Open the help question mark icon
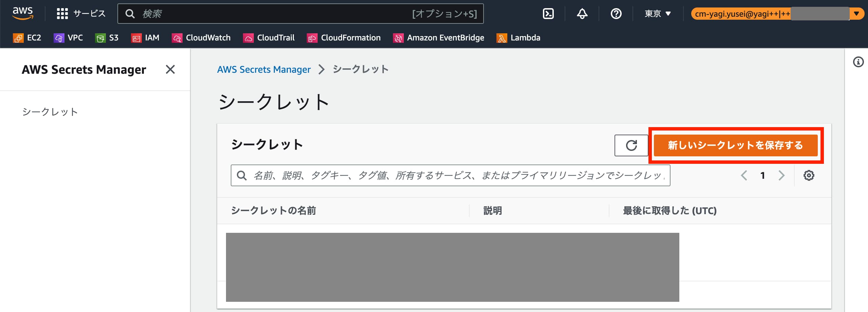868x312 pixels. [616, 14]
